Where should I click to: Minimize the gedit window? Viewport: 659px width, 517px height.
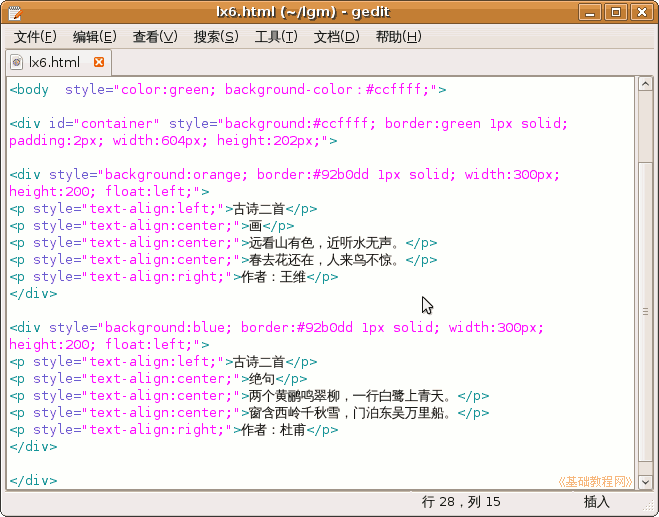(x=594, y=12)
